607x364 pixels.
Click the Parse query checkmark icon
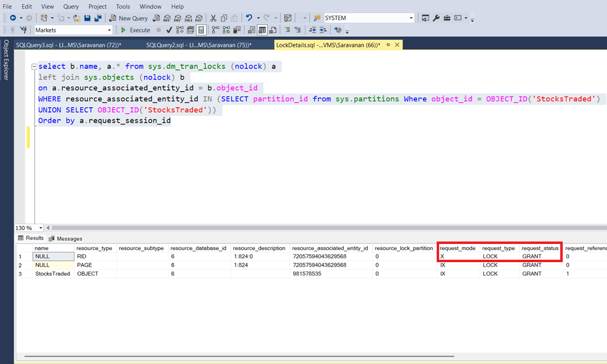click(x=169, y=30)
